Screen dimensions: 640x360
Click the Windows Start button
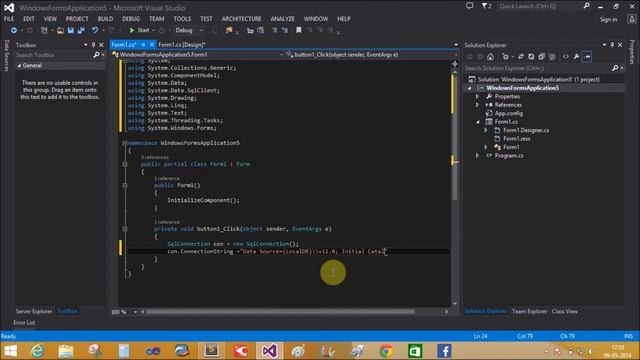10,351
